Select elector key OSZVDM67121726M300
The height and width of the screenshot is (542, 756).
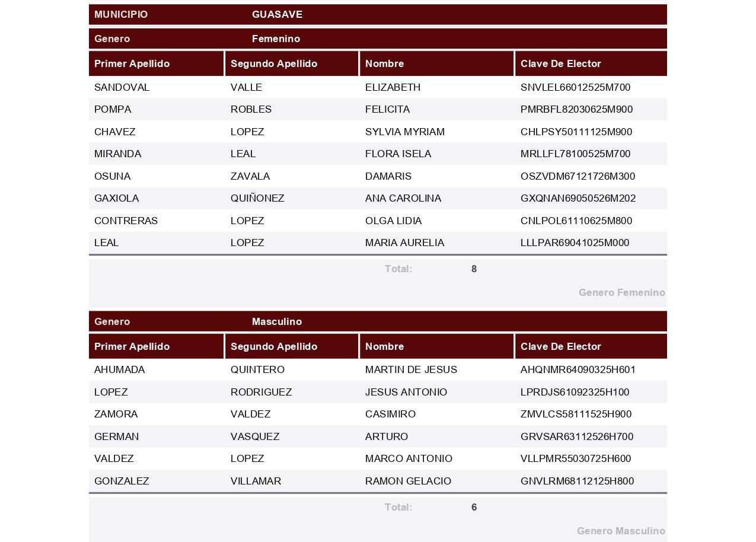pyautogui.click(x=578, y=176)
